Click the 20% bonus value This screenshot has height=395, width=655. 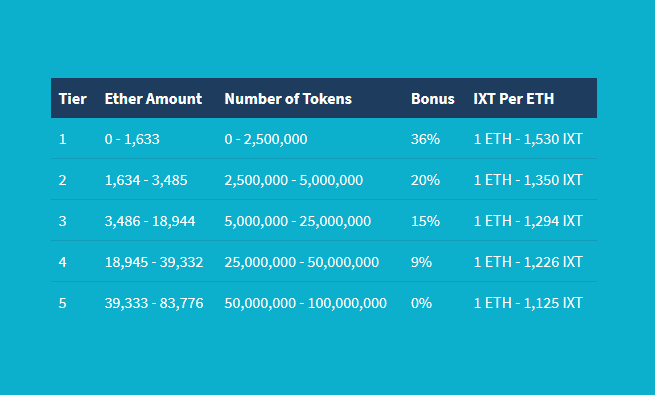pos(425,180)
